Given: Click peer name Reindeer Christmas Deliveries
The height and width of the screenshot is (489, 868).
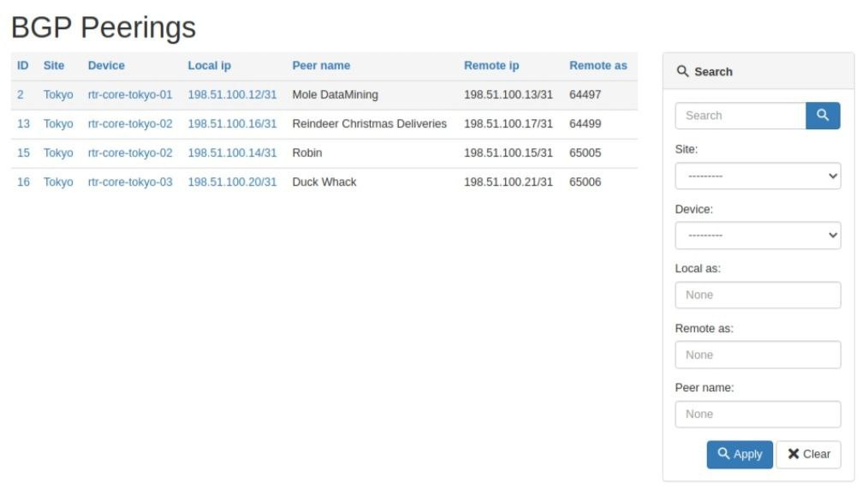Looking at the screenshot, I should (369, 123).
